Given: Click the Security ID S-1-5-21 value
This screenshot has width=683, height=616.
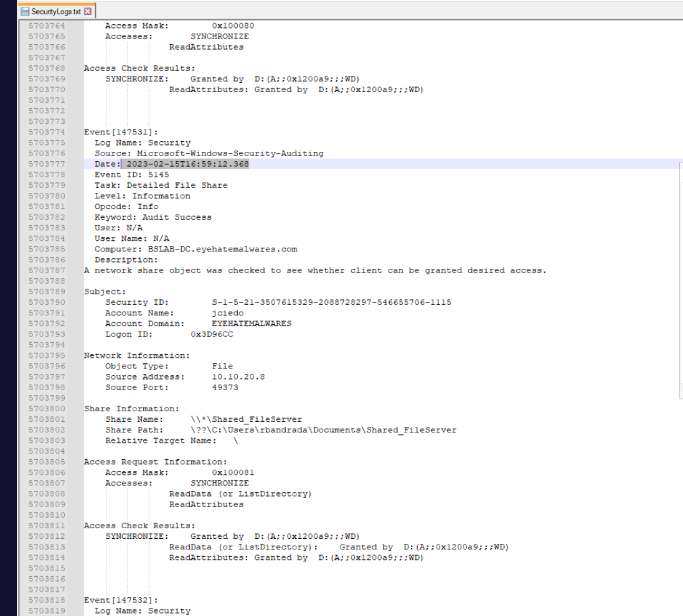Looking at the screenshot, I should [x=331, y=302].
